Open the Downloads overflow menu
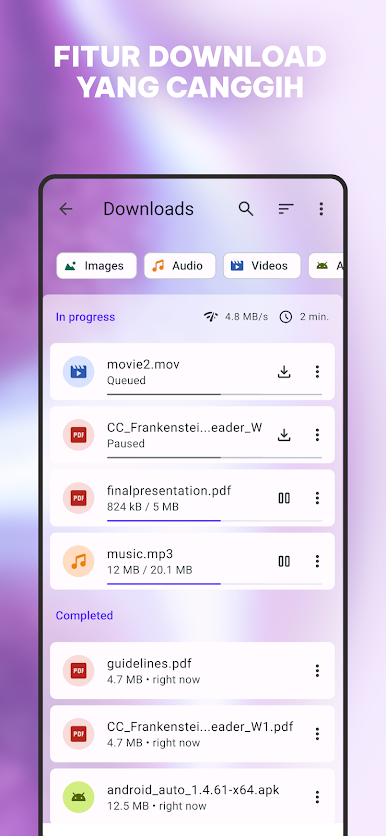This screenshot has width=386, height=836. (x=321, y=209)
